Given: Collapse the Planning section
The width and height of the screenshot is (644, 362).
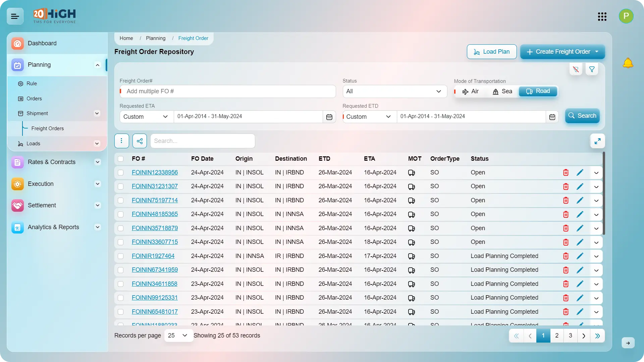Looking at the screenshot, I should coord(98,65).
